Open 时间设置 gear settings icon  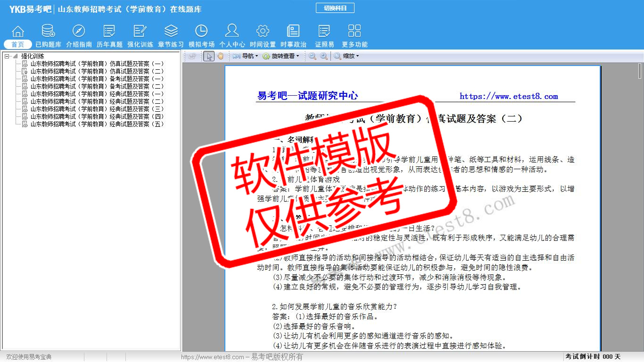(263, 36)
